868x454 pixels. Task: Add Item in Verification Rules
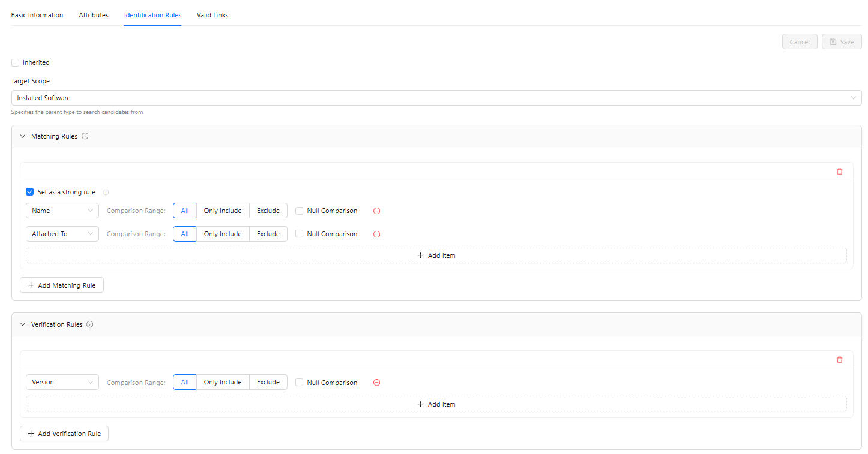point(436,404)
